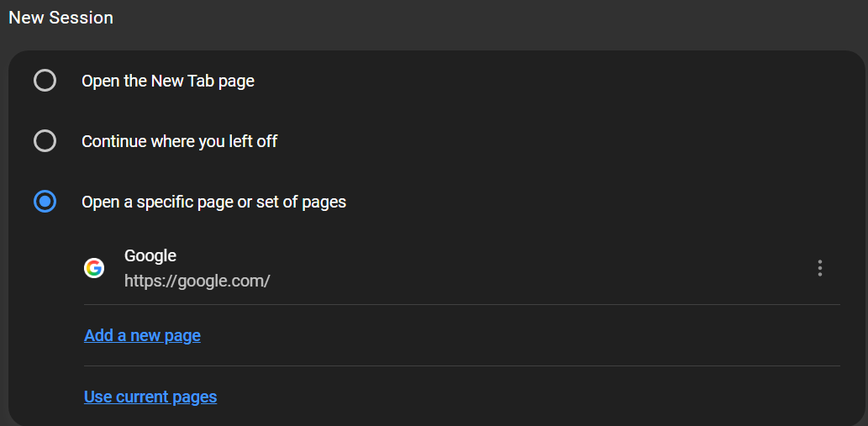Click the divider line beneath the Google entry
Screen dimensions: 868x426
pyautogui.click(x=462, y=304)
